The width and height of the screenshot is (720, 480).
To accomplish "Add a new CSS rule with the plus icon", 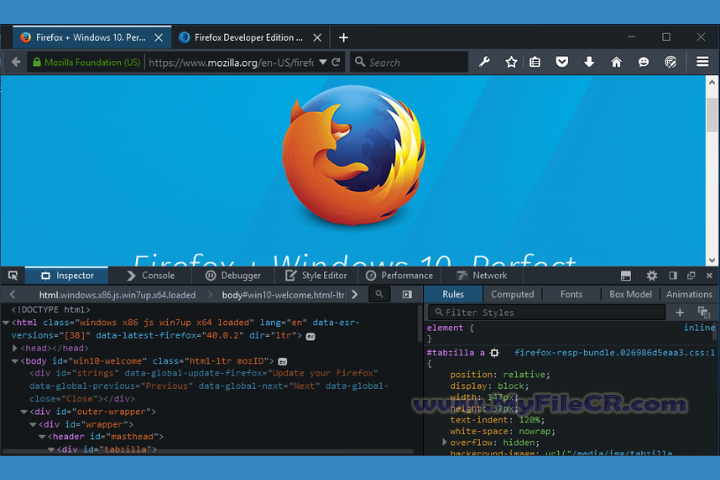I will [x=680, y=313].
